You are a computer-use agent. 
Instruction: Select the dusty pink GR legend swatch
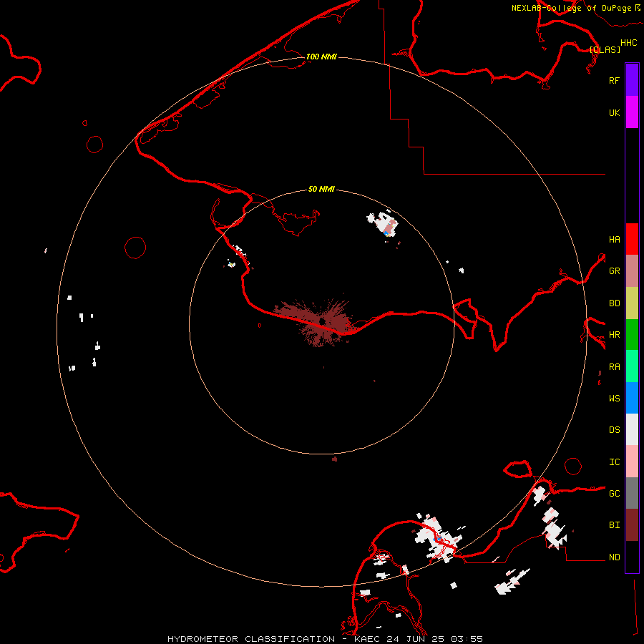click(x=632, y=271)
